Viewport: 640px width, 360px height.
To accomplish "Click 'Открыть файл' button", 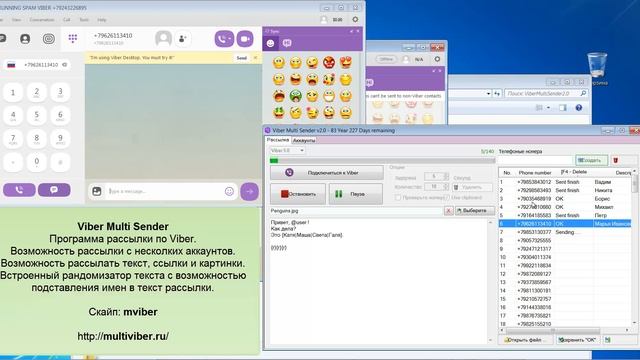I will (x=527, y=340).
